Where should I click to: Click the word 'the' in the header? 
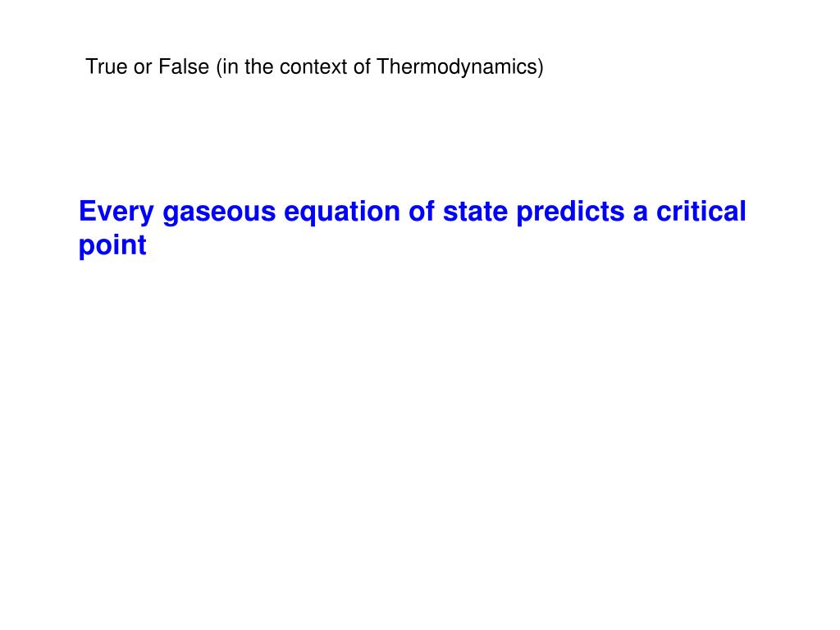tap(258, 67)
